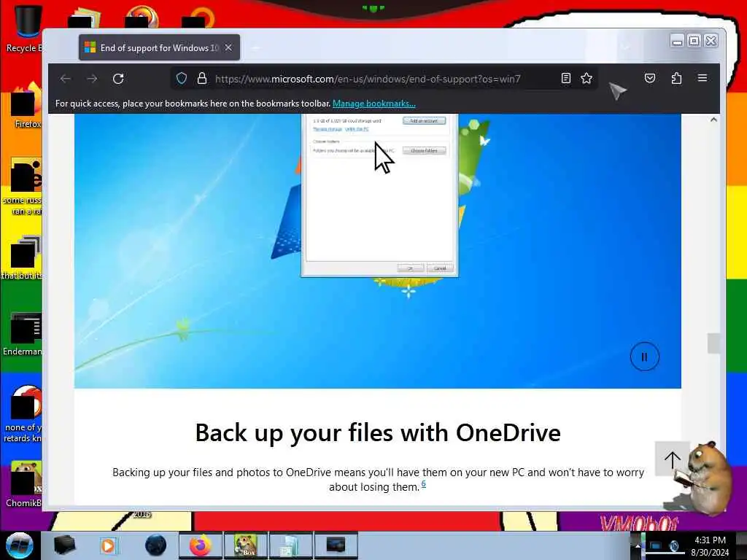Open the hamster Box taskbar icon
The height and width of the screenshot is (560, 747).
click(245, 545)
